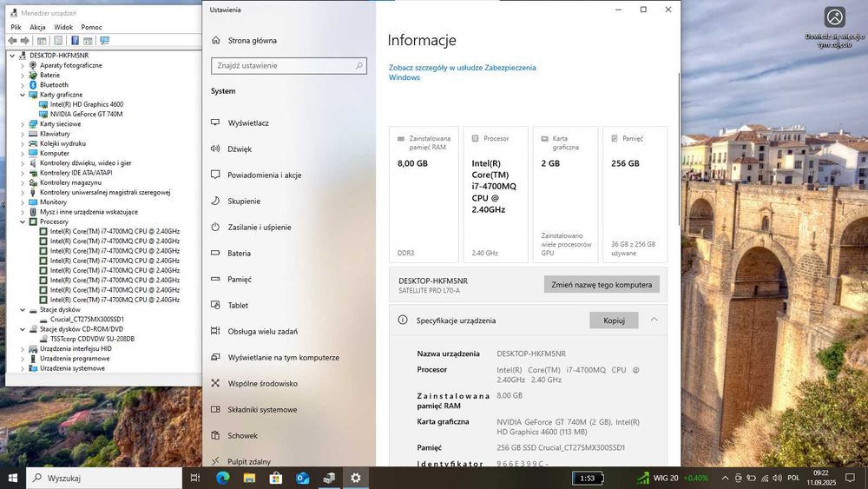The height and width of the screenshot is (489, 868).
Task: Open the notification center icon
Action: 850,478
